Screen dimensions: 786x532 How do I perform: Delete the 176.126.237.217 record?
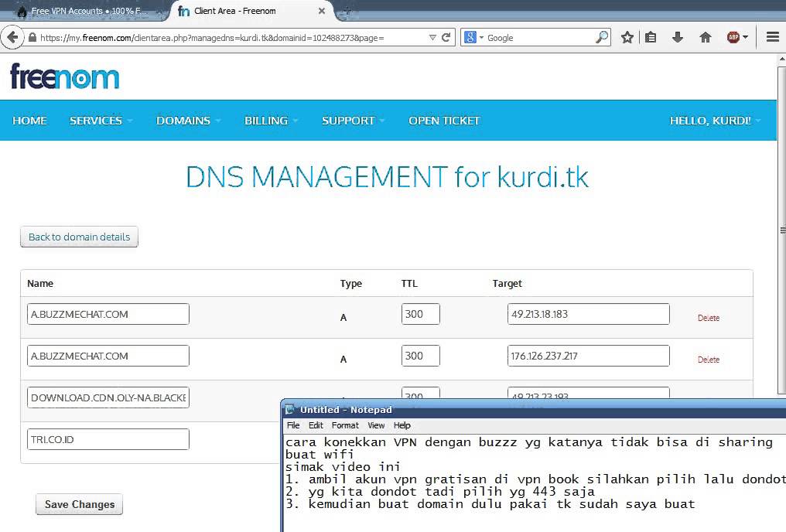click(709, 359)
